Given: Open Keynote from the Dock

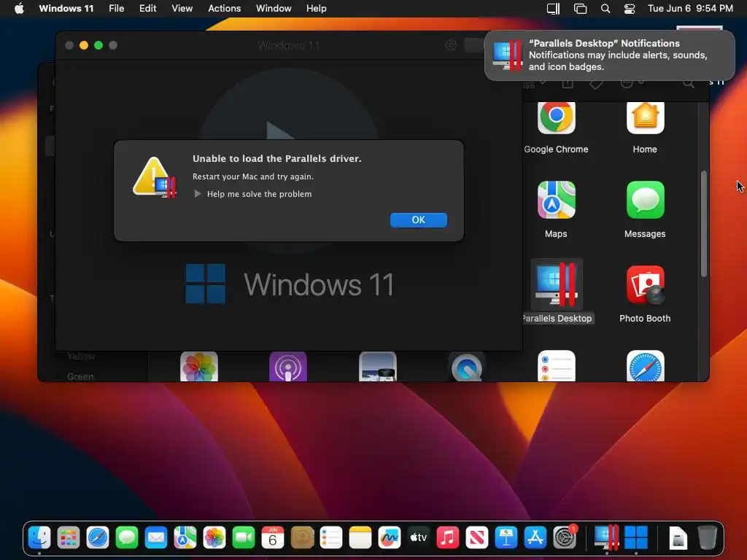Looking at the screenshot, I should [x=506, y=538].
